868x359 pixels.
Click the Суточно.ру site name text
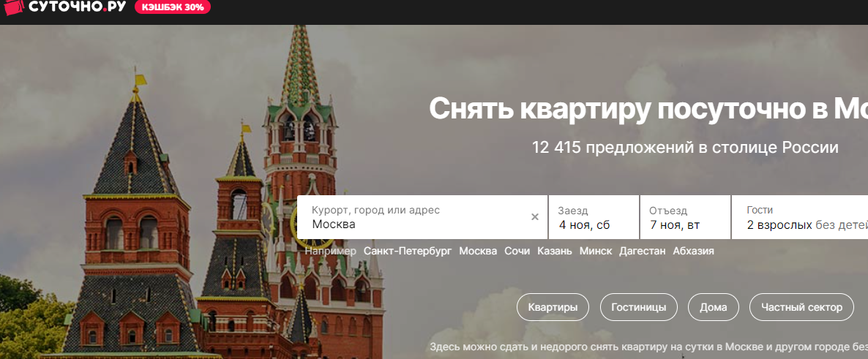(78, 7)
